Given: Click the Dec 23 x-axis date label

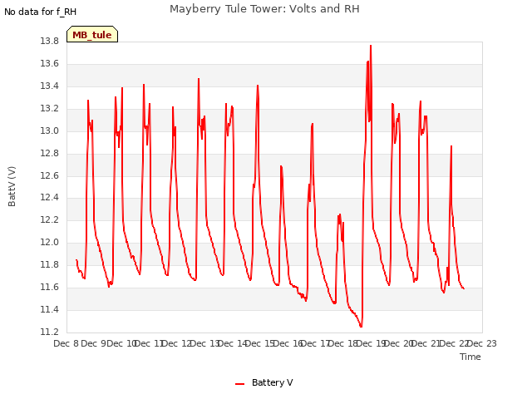Looking at the screenshot, I should [x=482, y=343].
